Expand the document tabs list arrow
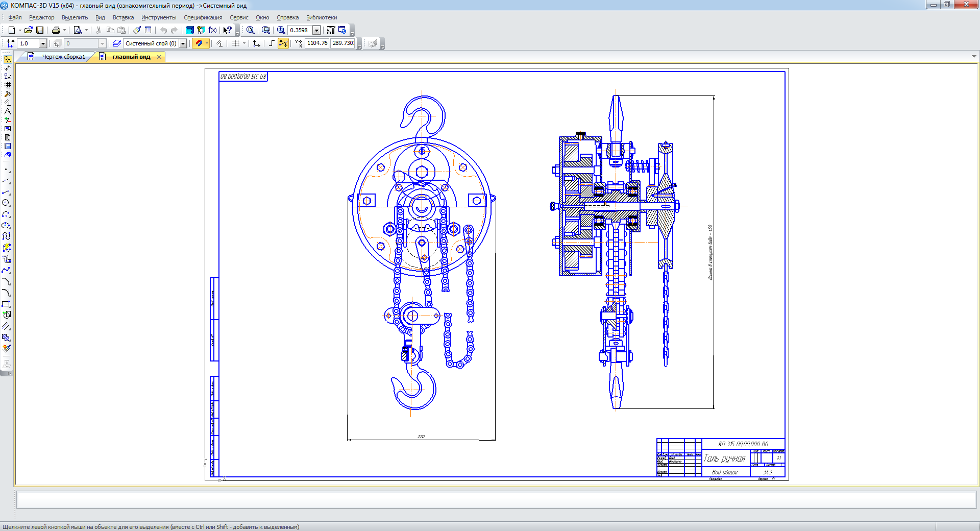The image size is (980, 531). pos(974,57)
